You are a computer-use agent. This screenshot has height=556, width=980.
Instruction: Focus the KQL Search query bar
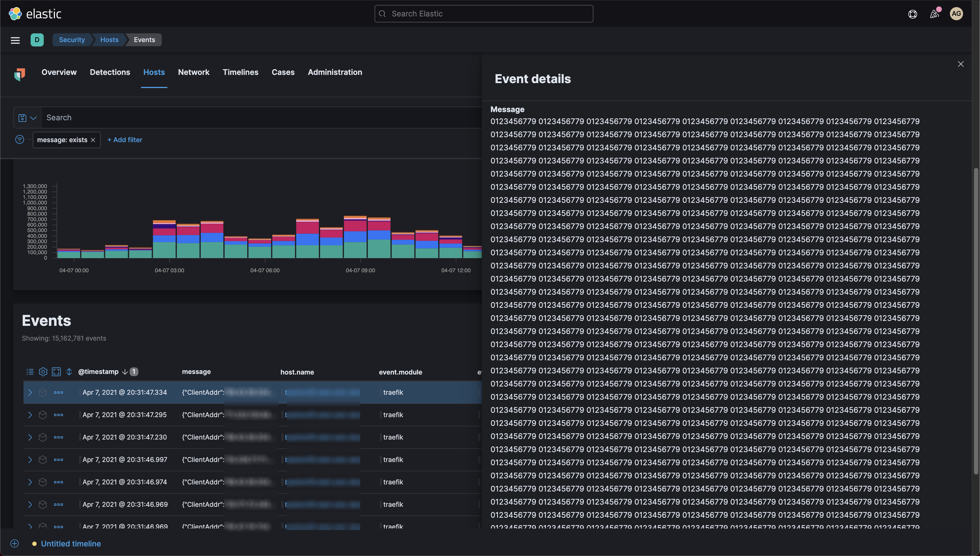tap(262, 118)
